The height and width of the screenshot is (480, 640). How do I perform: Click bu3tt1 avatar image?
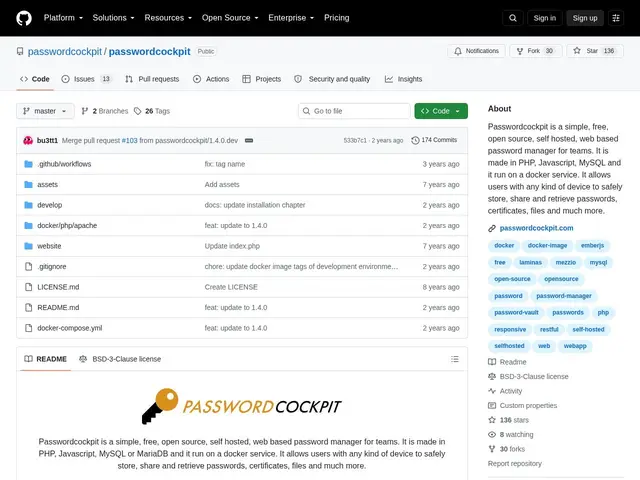(x=28, y=140)
